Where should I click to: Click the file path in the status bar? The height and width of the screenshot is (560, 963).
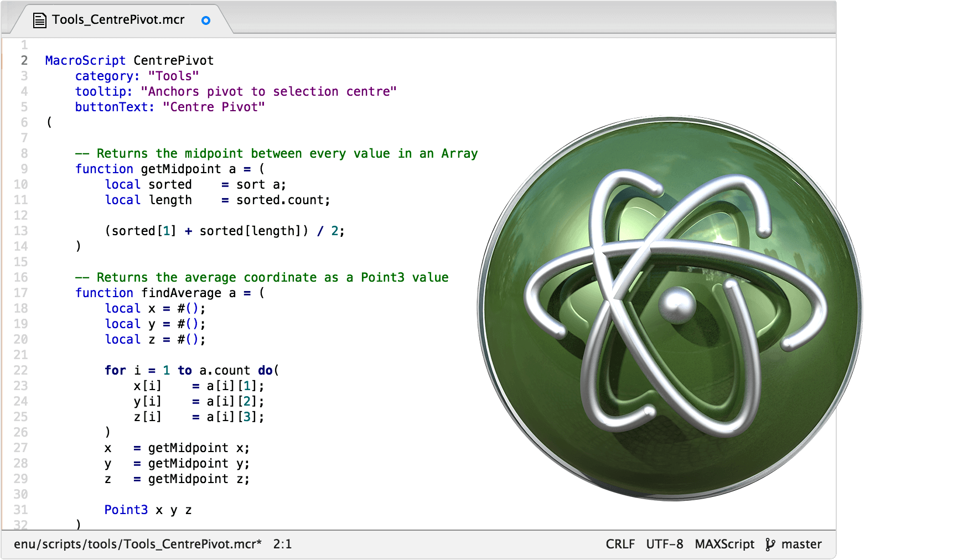[x=138, y=545]
